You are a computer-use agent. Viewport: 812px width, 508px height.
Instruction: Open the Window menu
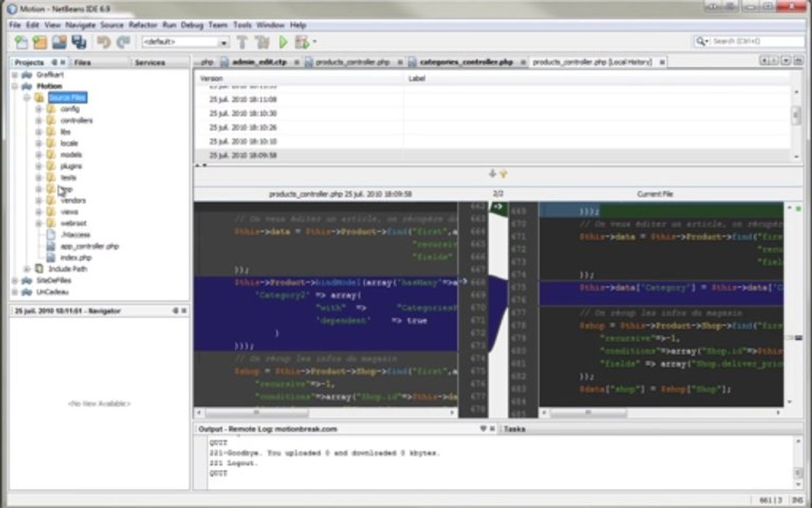271,25
